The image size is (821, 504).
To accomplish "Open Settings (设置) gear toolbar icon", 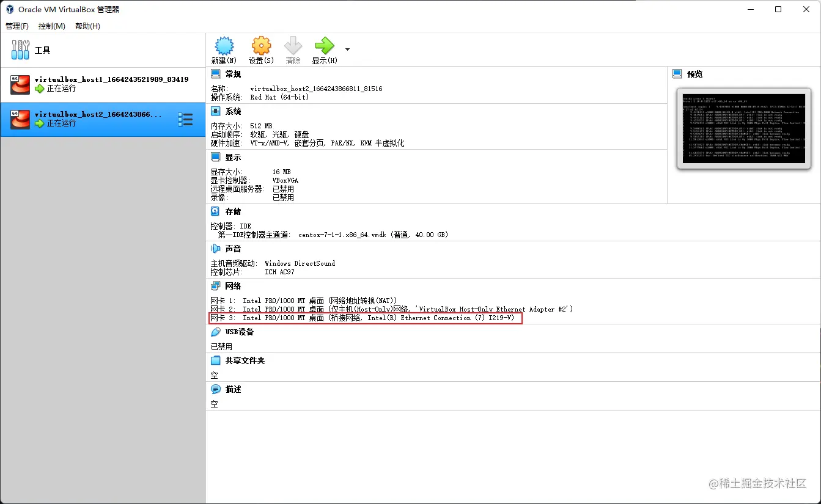I will point(261,46).
